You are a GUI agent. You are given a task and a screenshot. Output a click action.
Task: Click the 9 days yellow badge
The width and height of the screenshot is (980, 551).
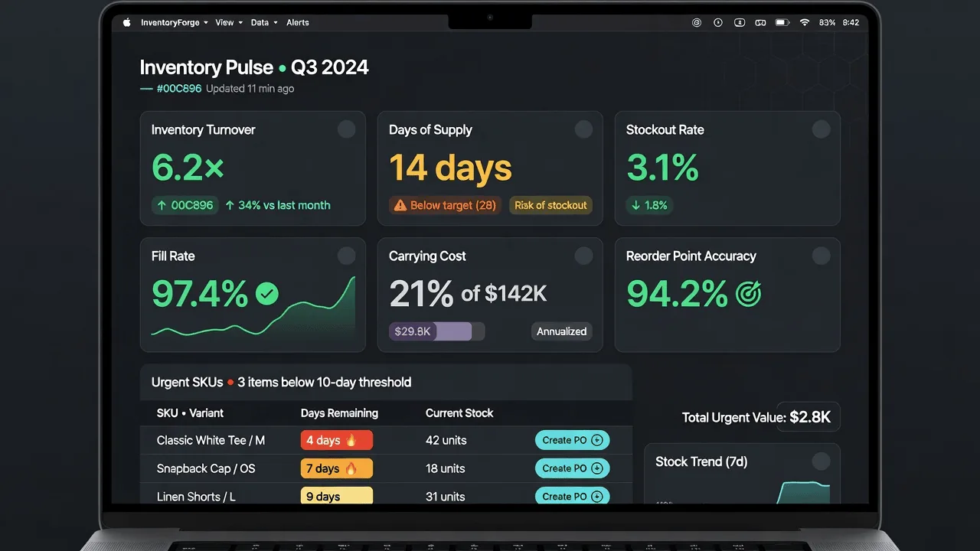pyautogui.click(x=337, y=495)
